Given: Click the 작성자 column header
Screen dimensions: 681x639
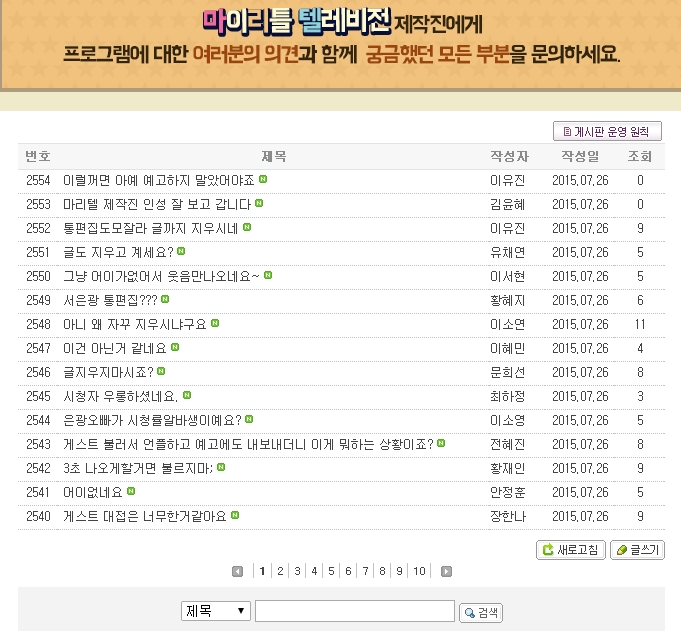Looking at the screenshot, I should click(509, 156).
